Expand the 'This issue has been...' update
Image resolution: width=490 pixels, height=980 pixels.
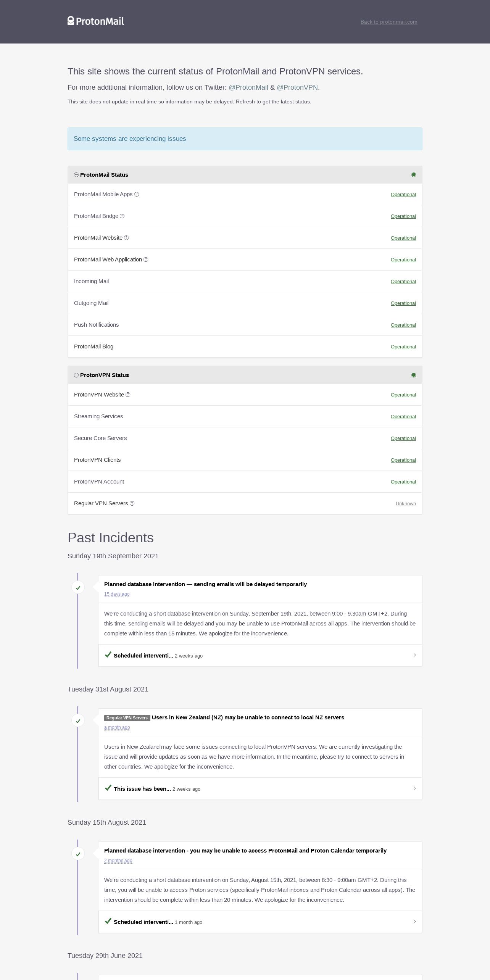point(260,788)
